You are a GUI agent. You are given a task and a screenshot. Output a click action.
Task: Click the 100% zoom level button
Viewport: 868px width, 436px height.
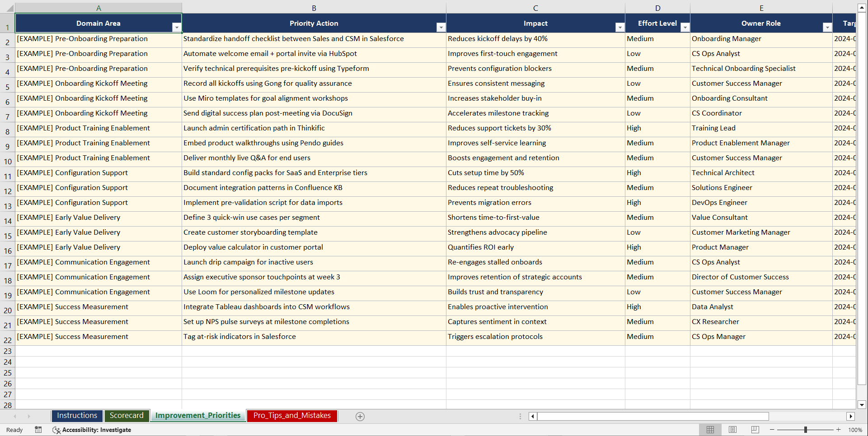[x=855, y=430]
